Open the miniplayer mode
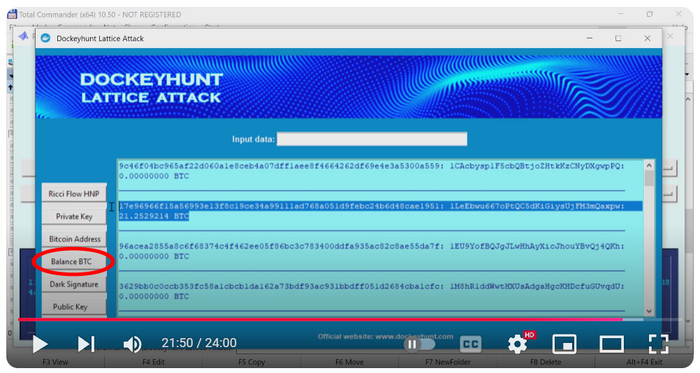The image size is (700, 373). (x=564, y=344)
